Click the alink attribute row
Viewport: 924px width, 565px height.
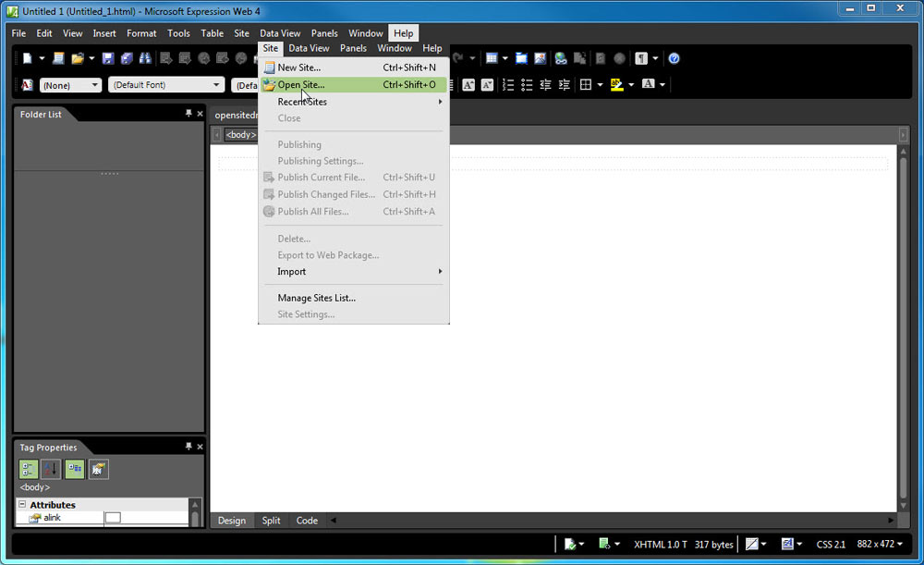[x=102, y=517]
